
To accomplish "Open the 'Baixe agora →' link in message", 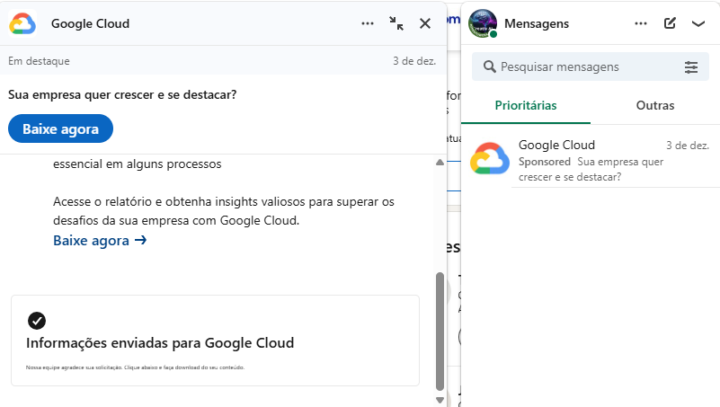I will pos(100,240).
